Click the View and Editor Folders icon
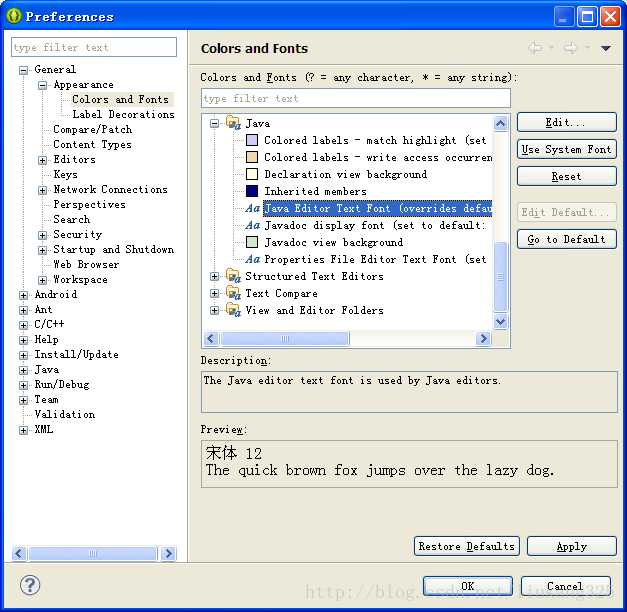The width and height of the screenshot is (627, 612). click(233, 310)
